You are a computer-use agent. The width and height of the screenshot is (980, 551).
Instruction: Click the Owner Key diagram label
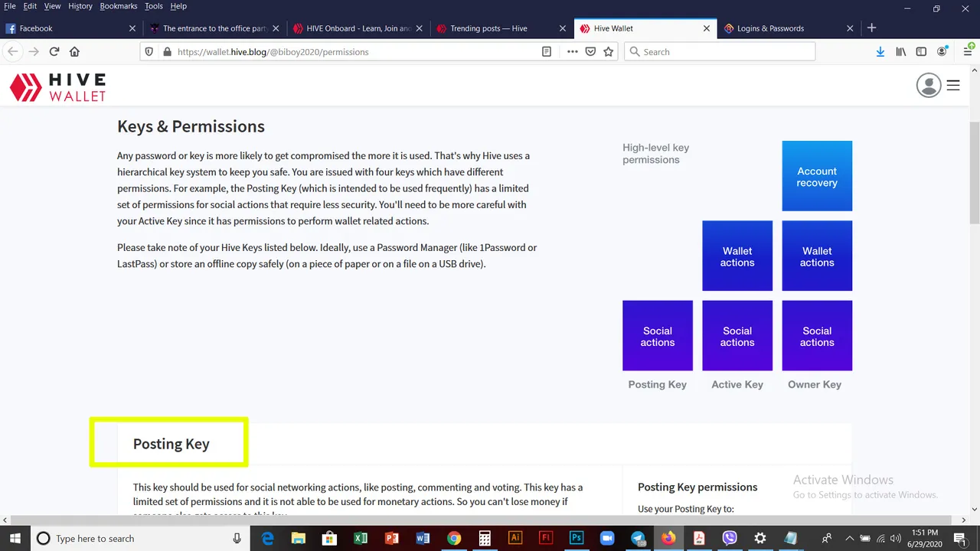click(x=815, y=385)
